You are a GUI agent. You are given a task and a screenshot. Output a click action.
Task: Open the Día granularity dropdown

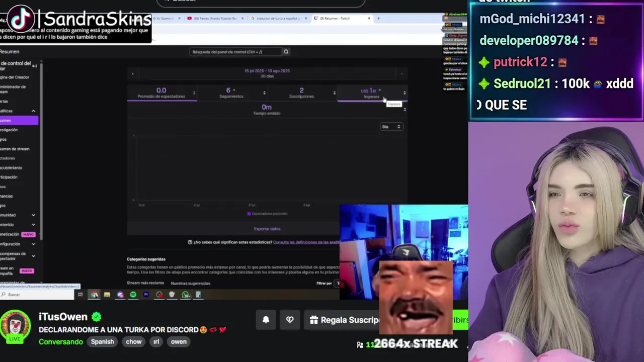(x=391, y=127)
